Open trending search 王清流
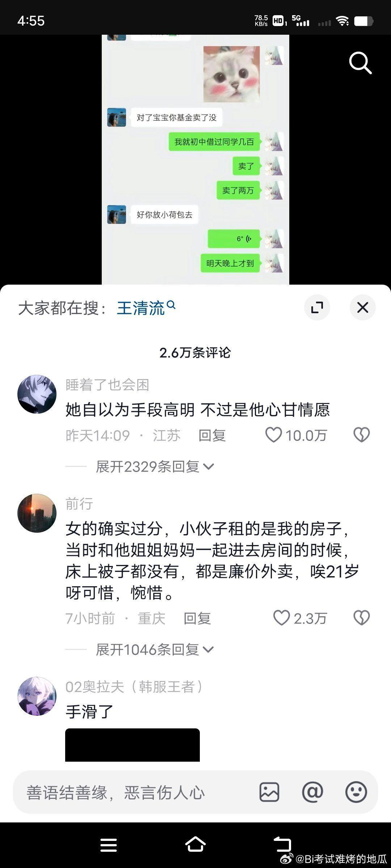391x868 pixels. 146,308
